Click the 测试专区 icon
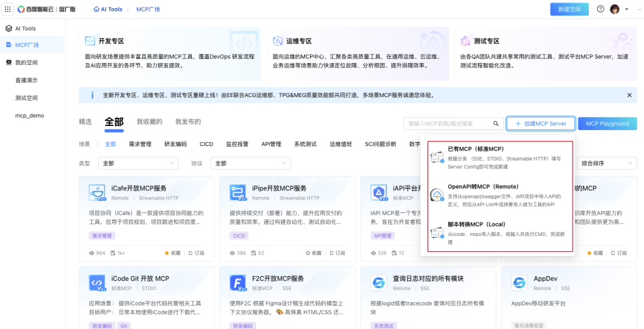Image resolution: width=644 pixels, height=329 pixels. pos(466,41)
